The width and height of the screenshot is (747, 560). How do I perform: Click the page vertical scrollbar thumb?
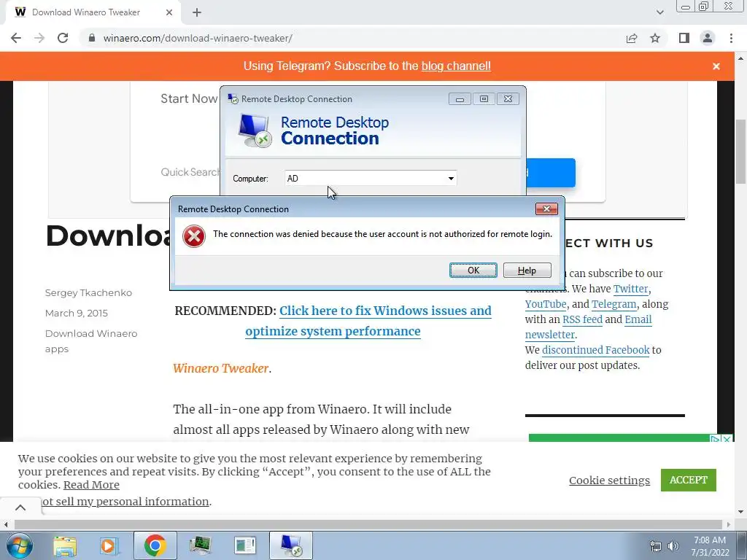coord(740,152)
